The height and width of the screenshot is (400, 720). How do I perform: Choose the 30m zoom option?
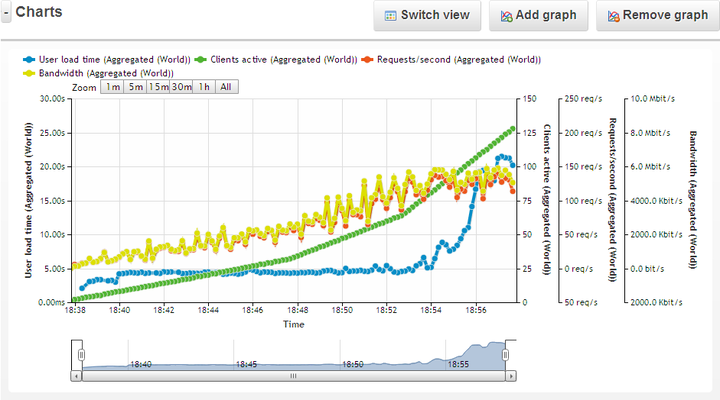click(x=181, y=88)
